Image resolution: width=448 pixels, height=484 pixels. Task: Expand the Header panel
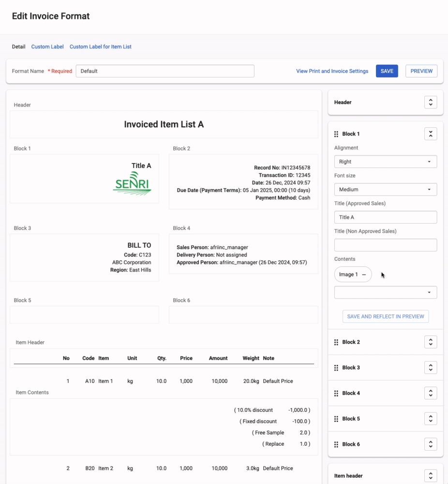point(431,102)
